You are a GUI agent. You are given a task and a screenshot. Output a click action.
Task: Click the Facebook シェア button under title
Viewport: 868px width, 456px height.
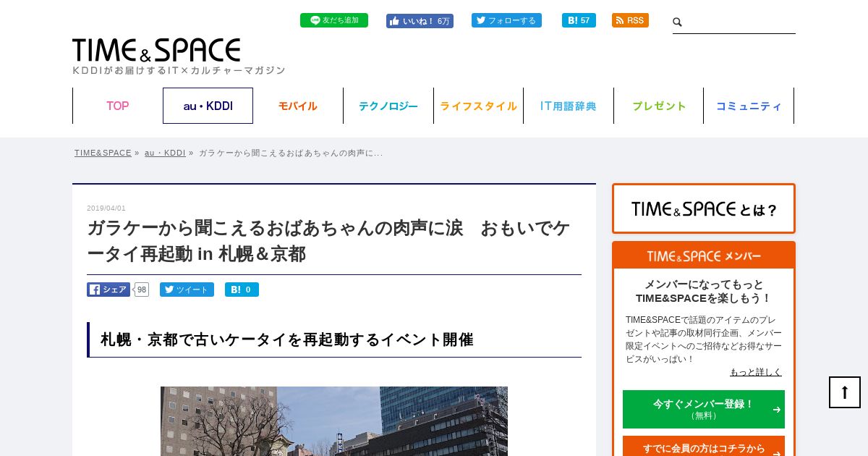pos(109,290)
